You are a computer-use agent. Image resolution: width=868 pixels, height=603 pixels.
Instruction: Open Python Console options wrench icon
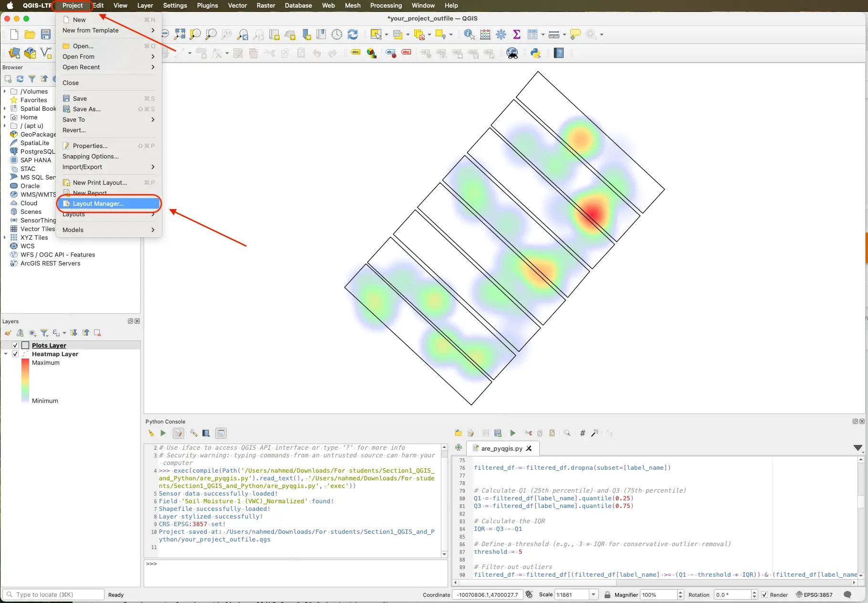[x=193, y=433]
